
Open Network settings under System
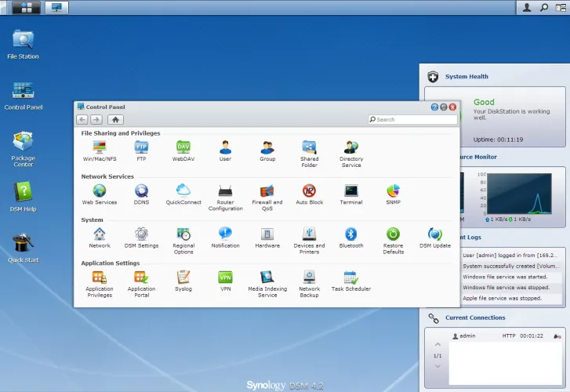coord(100,238)
